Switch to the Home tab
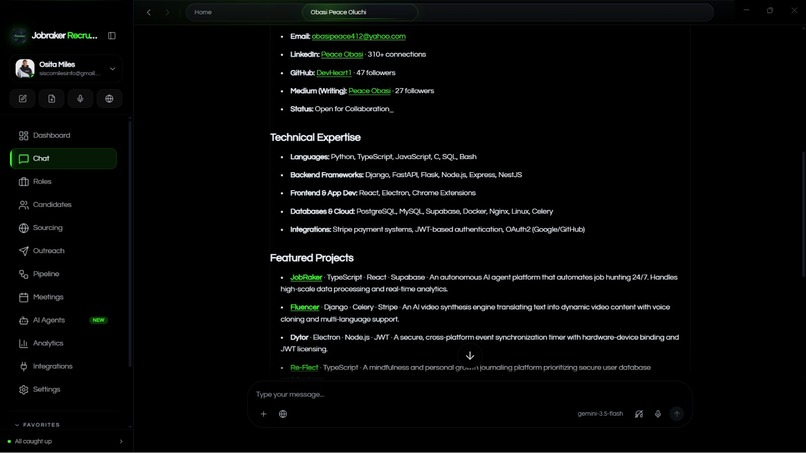The image size is (806, 453). (x=203, y=12)
